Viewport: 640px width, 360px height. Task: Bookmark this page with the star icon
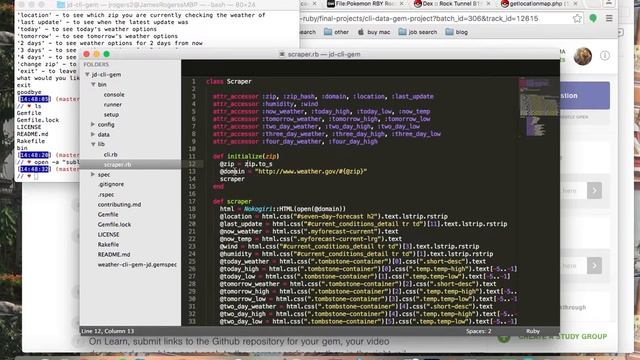(577, 18)
